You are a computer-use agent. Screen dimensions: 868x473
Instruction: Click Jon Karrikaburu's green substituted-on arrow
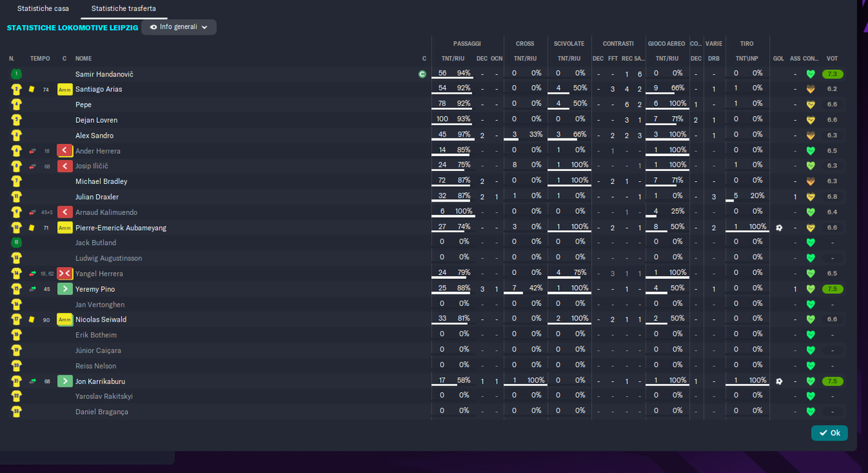tap(65, 381)
